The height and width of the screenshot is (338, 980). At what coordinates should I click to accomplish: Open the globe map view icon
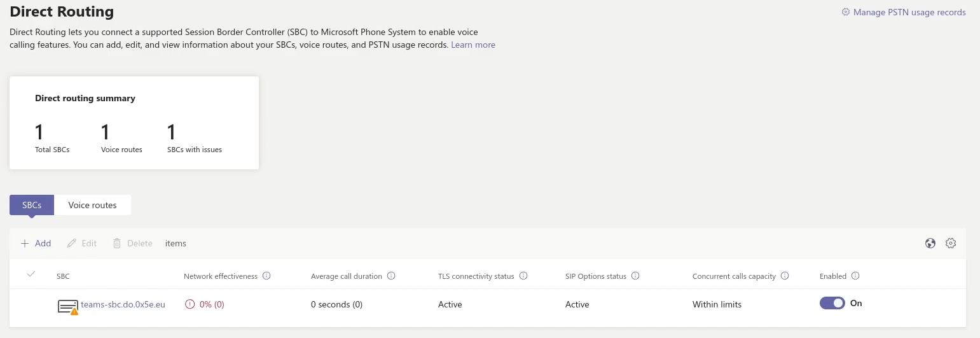(x=930, y=243)
